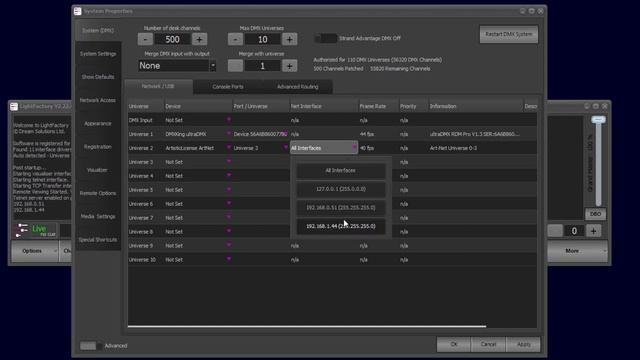Toggle Strand Advantage DMX switch
The image size is (640, 360).
pos(325,38)
